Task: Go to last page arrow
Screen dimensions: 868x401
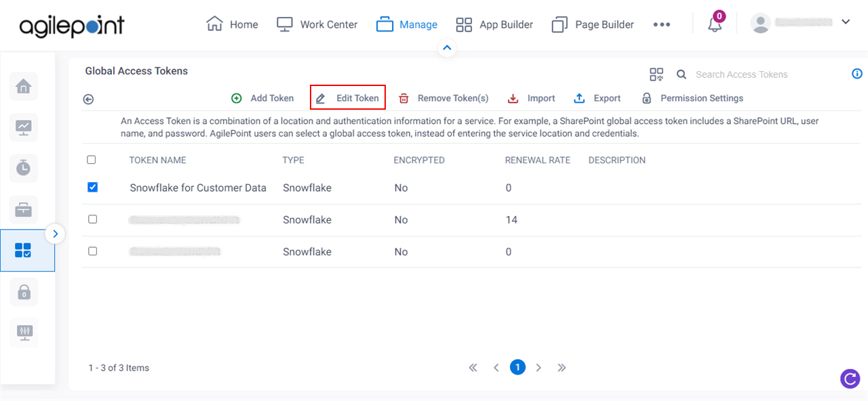Action: (561, 368)
